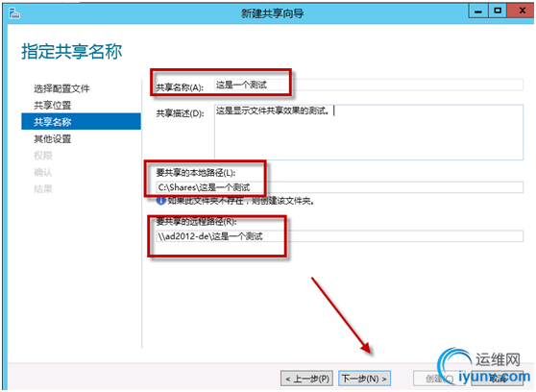The height and width of the screenshot is (392, 536).
Task: Go to 选择配置文件 step
Action: pos(61,88)
